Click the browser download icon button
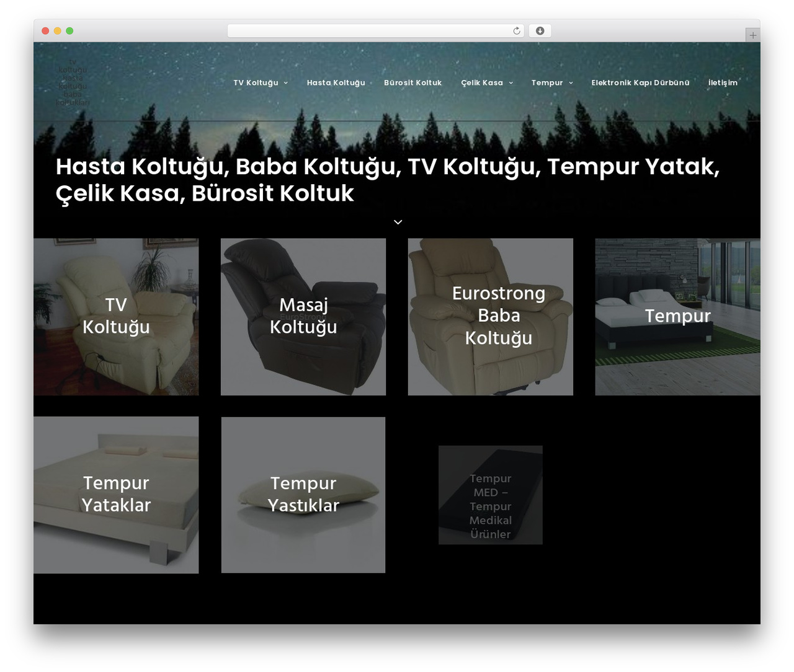This screenshot has width=794, height=672. (540, 31)
